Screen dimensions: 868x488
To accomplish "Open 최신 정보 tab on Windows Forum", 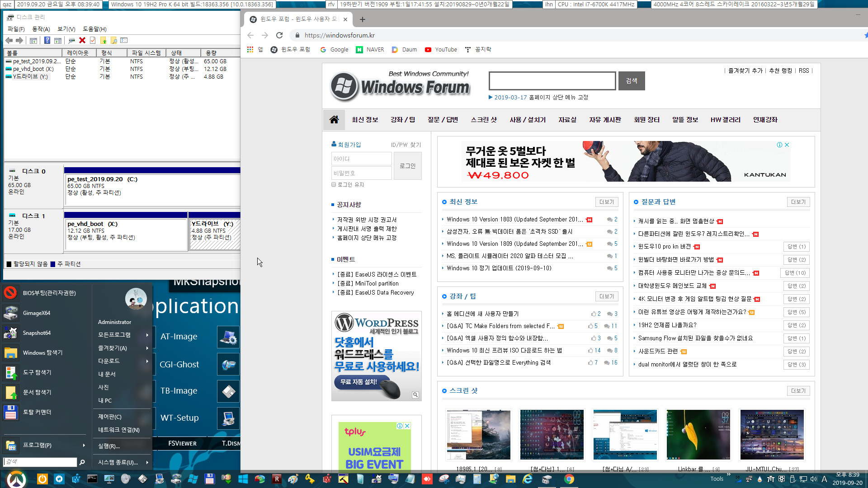I will (365, 120).
